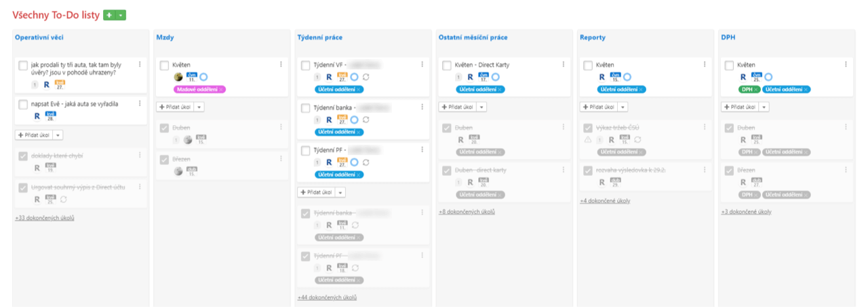868x307 pixels.
Task: Show the +33 dokončených úkolů link
Action: [45, 218]
